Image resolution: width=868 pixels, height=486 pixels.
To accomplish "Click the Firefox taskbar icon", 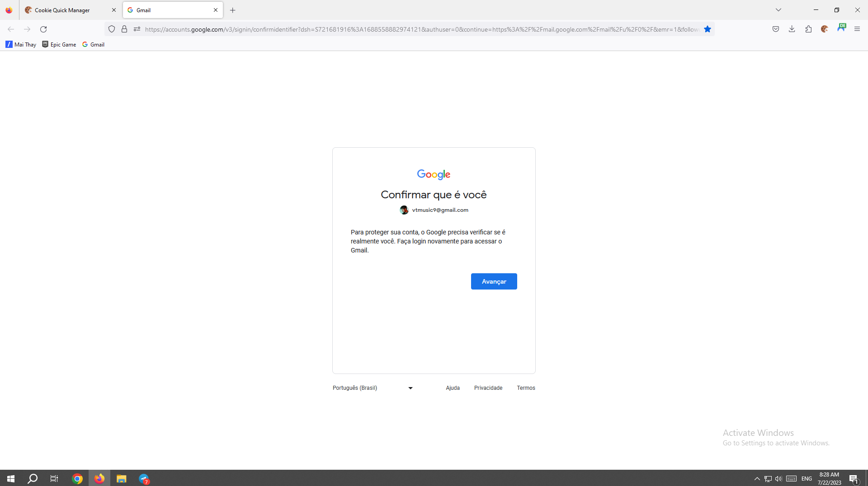I will pyautogui.click(x=99, y=478).
